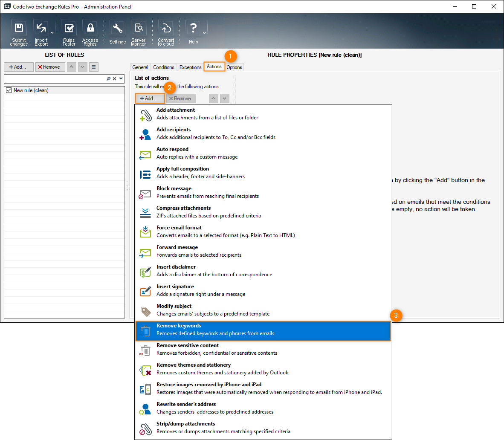504x440 pixels.
Task: Select Remove themes and stationery action
Action: point(263,369)
